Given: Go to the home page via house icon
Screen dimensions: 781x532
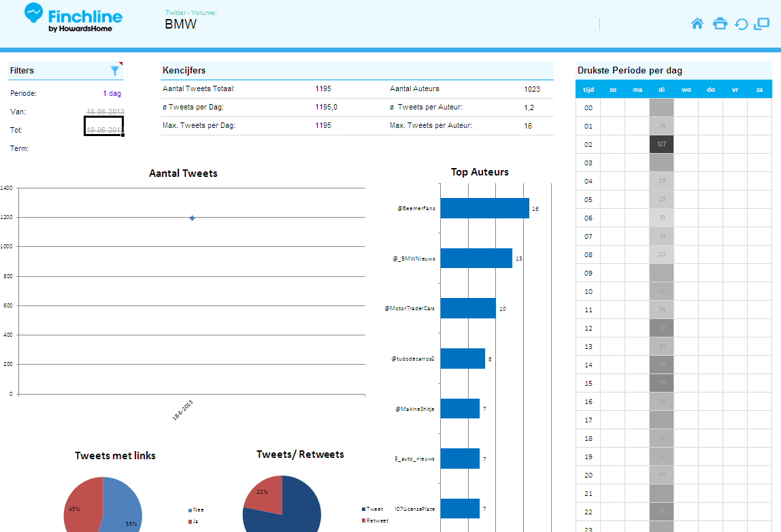Looking at the screenshot, I should coord(697,23).
